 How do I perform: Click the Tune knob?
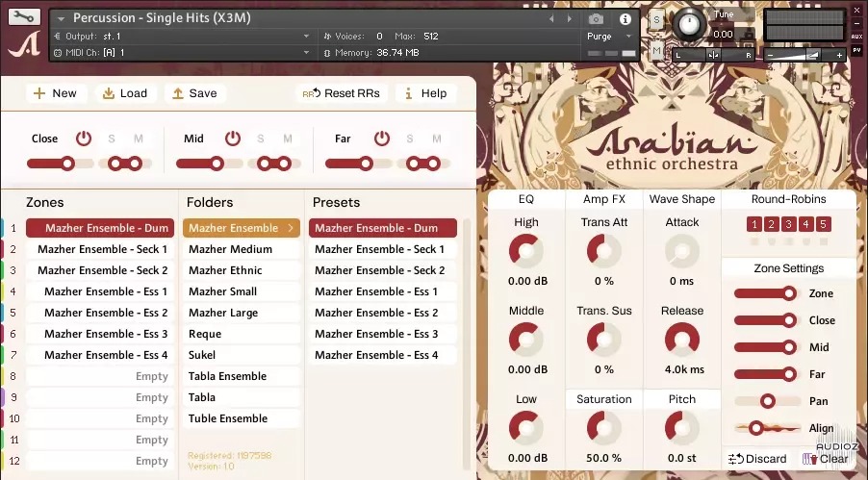[690, 25]
